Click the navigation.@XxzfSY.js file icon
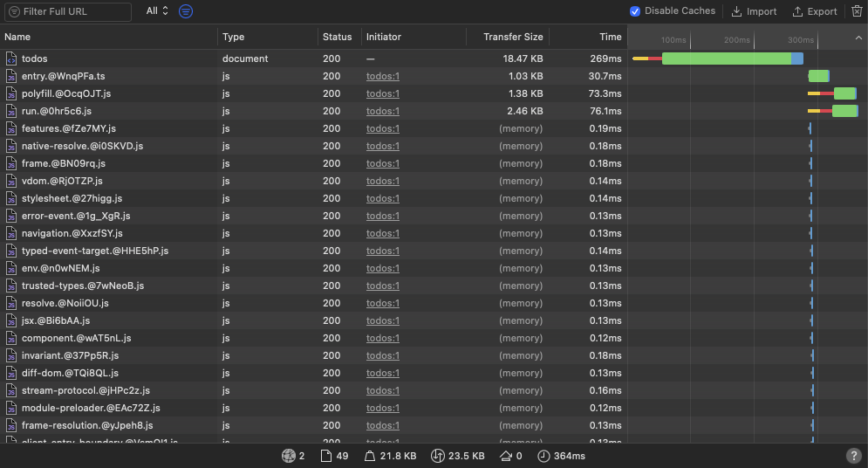Viewport: 868px width, 468px height. [x=11, y=233]
